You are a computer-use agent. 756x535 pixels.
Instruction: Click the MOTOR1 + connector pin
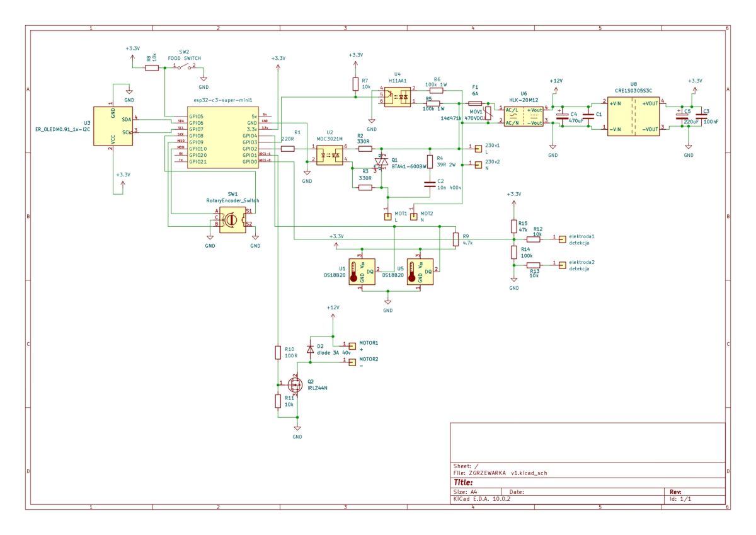352,345
